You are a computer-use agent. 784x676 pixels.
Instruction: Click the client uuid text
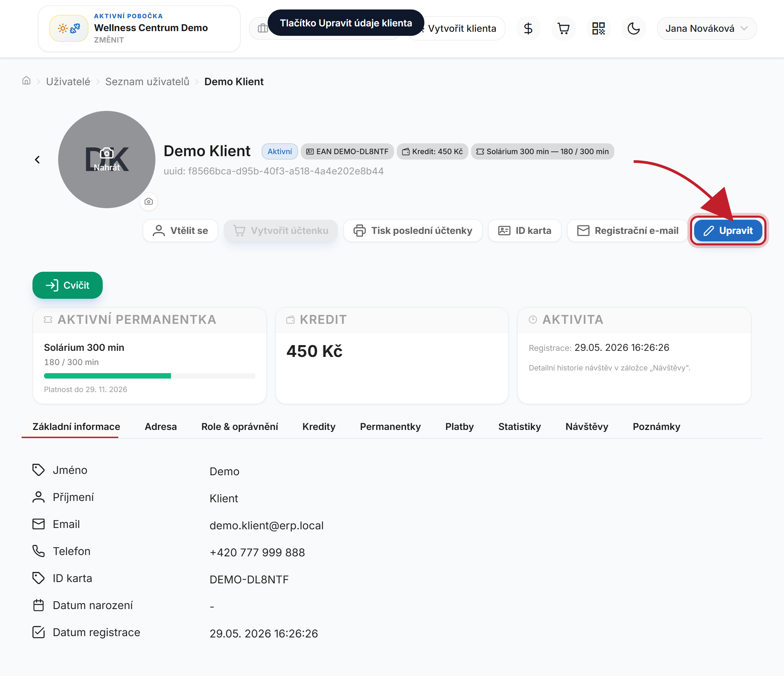(x=274, y=171)
